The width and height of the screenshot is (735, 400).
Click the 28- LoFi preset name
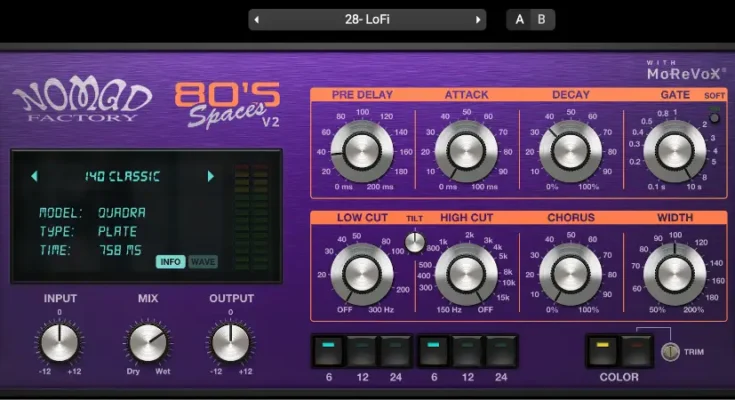click(x=367, y=19)
